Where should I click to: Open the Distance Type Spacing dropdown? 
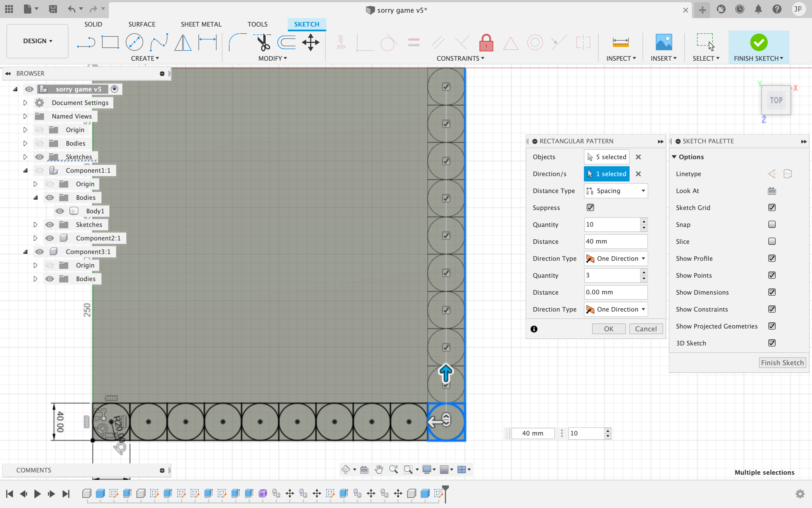616,191
